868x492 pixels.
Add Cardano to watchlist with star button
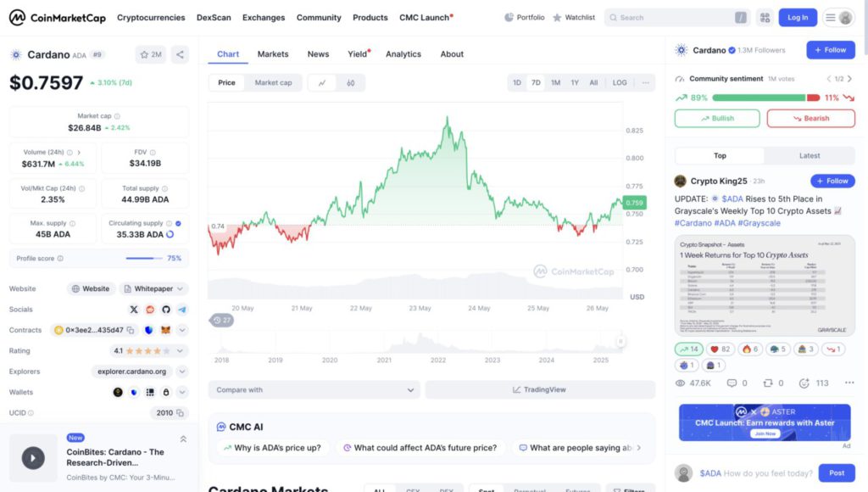[x=151, y=55]
